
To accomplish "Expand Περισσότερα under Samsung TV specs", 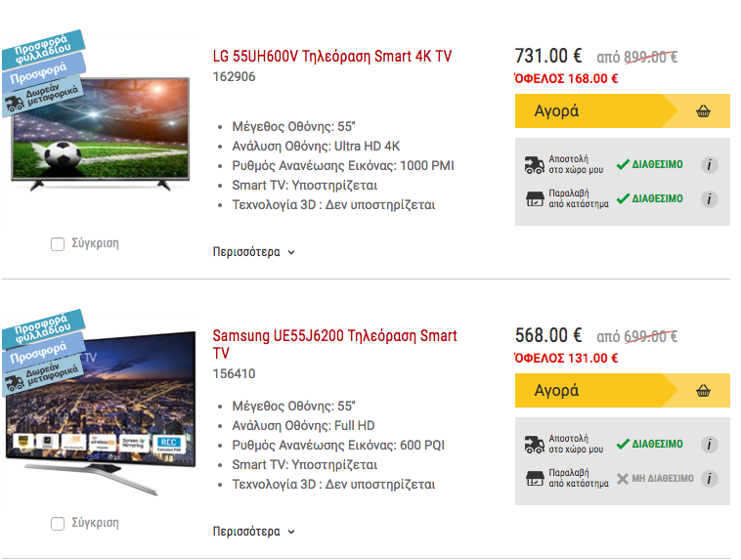I will pos(254,532).
